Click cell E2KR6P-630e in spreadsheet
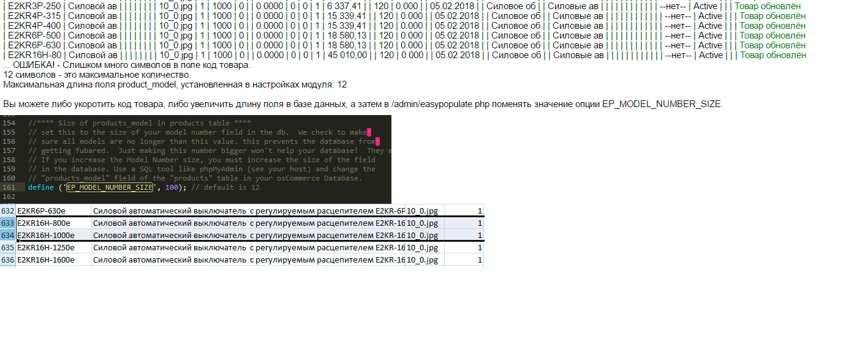 pyautogui.click(x=54, y=211)
